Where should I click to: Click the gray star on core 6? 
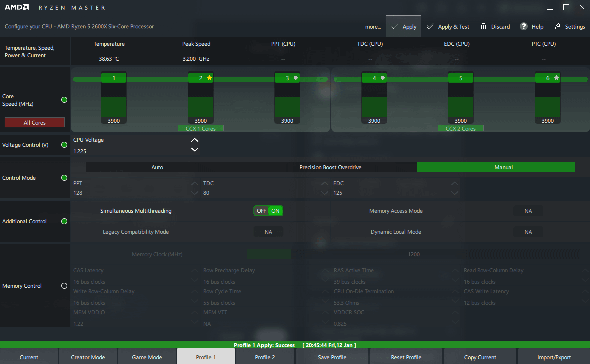pyautogui.click(x=556, y=78)
